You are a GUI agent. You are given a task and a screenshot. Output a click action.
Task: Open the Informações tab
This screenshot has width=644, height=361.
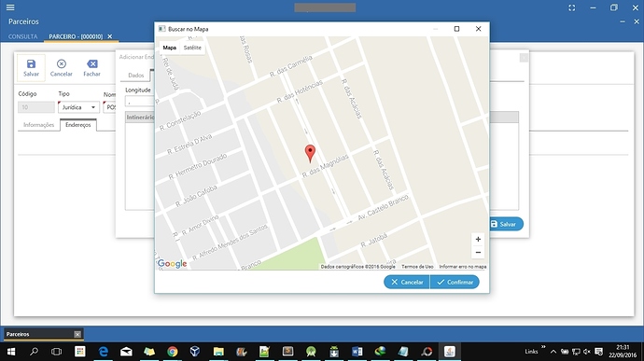[x=38, y=125]
